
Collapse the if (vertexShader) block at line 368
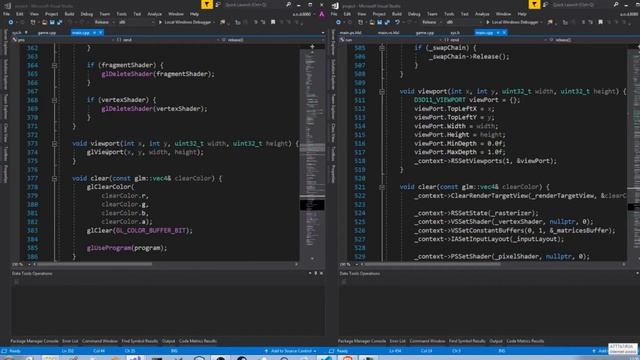[x=54, y=100]
